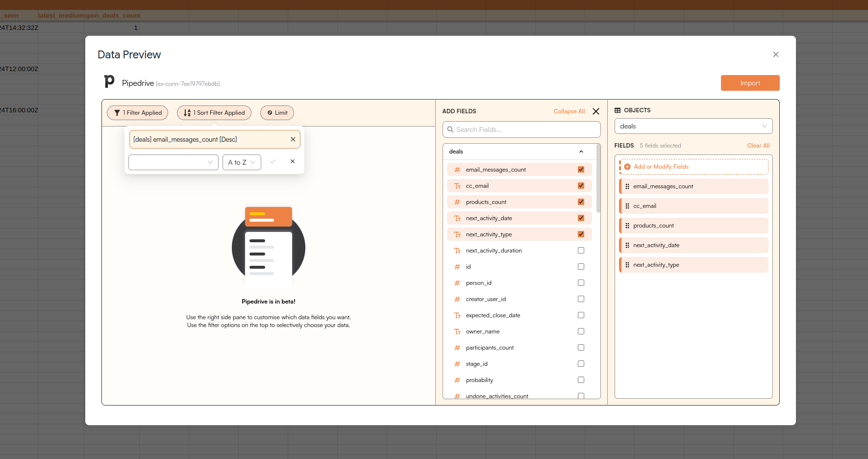Viewport: 868px width, 459px height.
Task: Close the Data Preview dialog
Action: pos(775,54)
